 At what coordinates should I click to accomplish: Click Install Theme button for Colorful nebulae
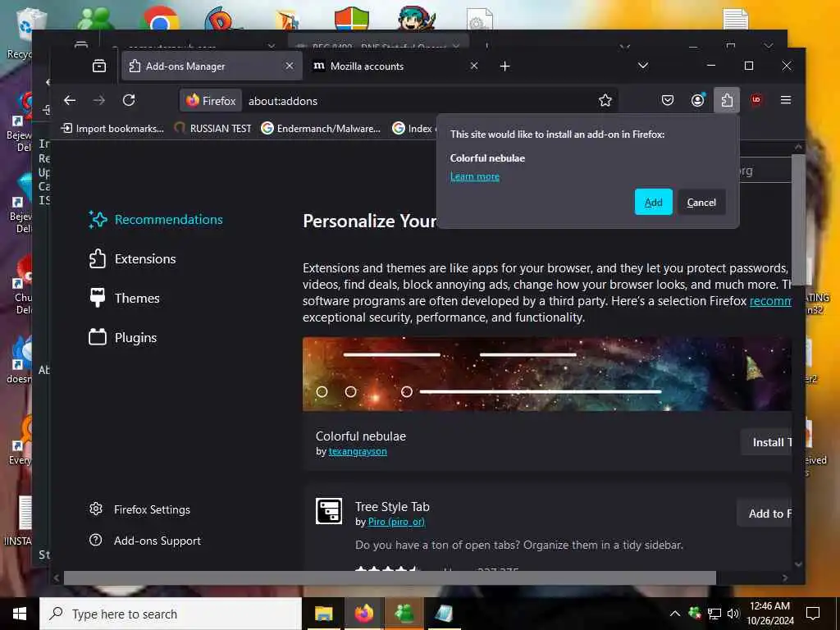[x=767, y=442]
